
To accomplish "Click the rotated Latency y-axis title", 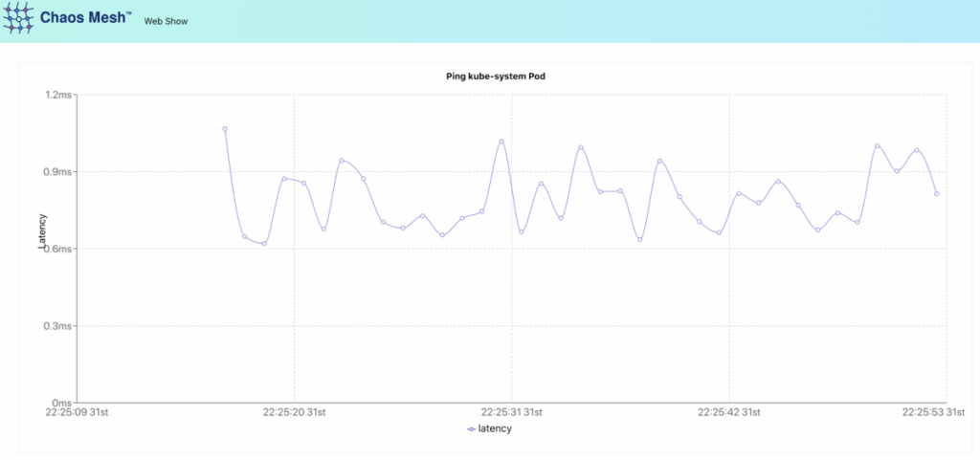I will [41, 232].
